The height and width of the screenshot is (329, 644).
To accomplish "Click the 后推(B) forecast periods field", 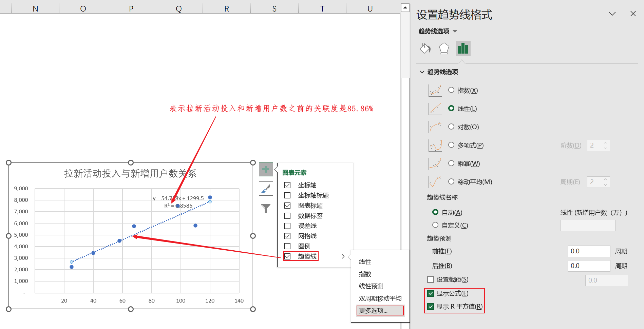I will click(589, 266).
